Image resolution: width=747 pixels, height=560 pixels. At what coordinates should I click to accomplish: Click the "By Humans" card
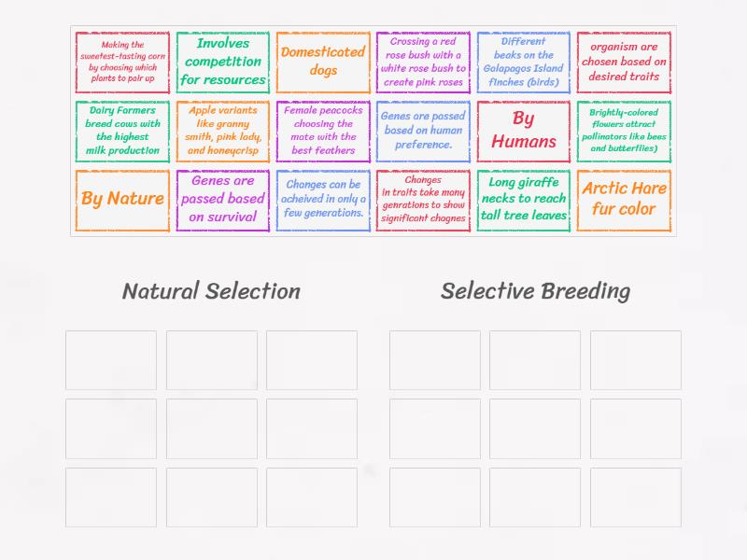coord(524,132)
